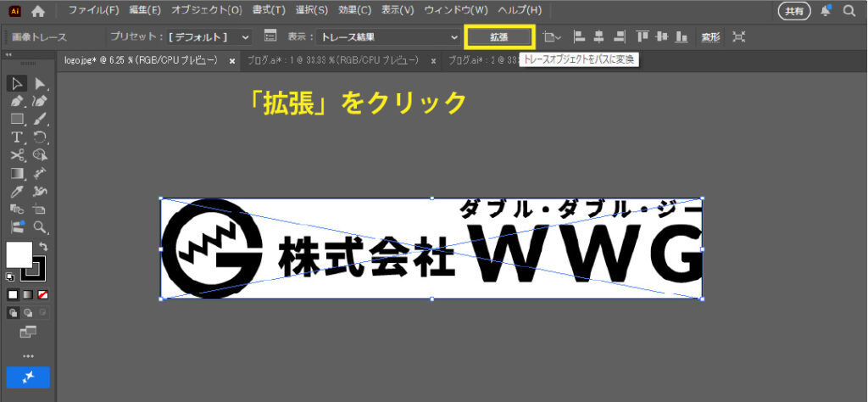The height and width of the screenshot is (402, 868).
Task: Swap fill and stroke colors
Action: point(43,247)
